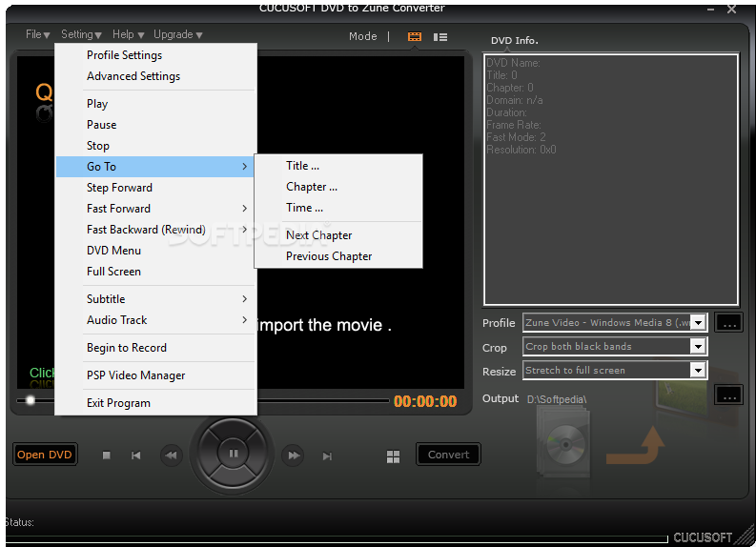Open the Crop dropdown
Image resolution: width=756 pixels, height=547 pixels.
click(x=615, y=347)
